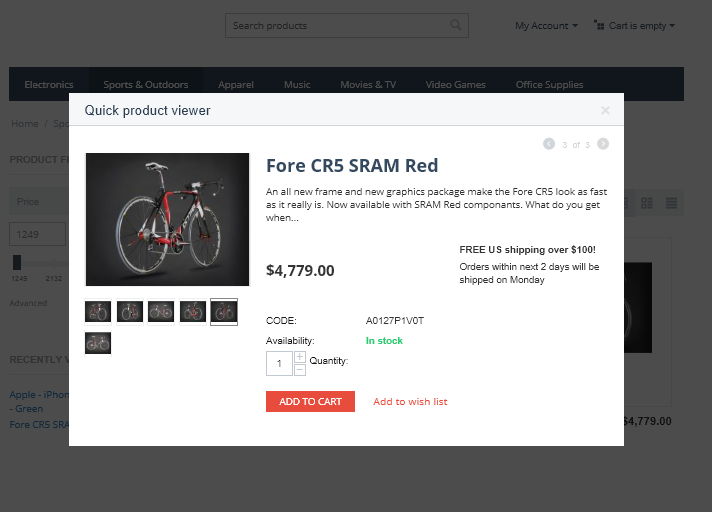This screenshot has height=512, width=712.
Task: Switch to compact list view icon
Action: point(672,203)
